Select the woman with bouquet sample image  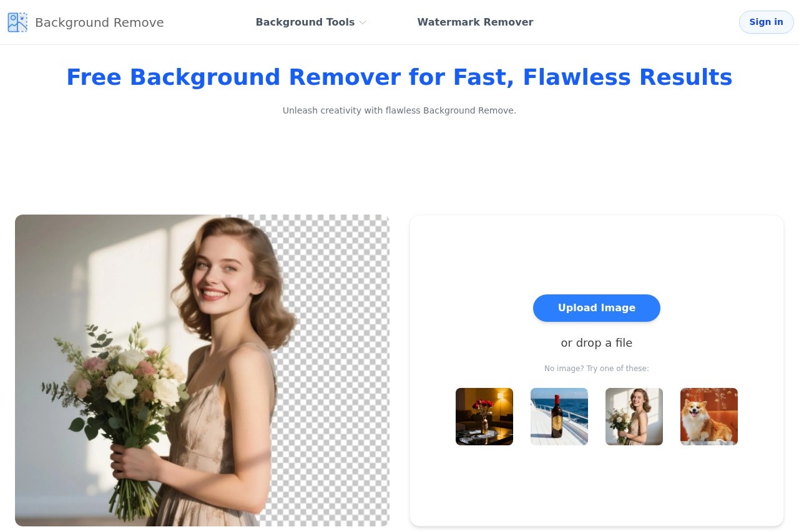click(x=634, y=416)
